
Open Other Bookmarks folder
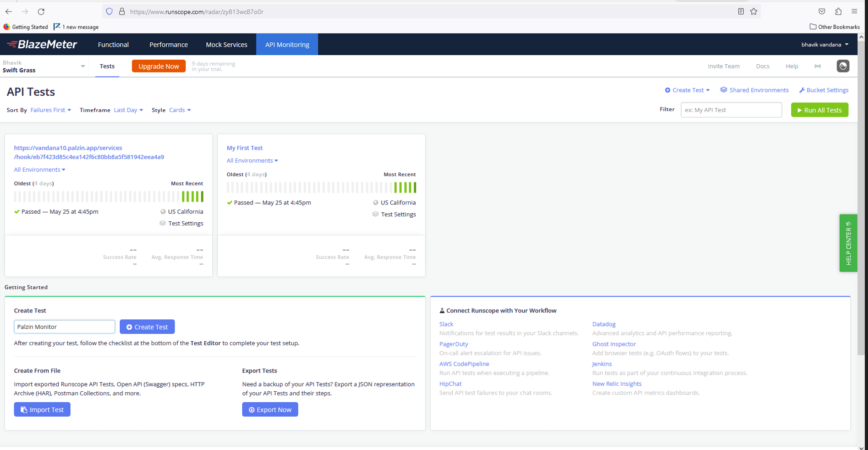tap(834, 27)
